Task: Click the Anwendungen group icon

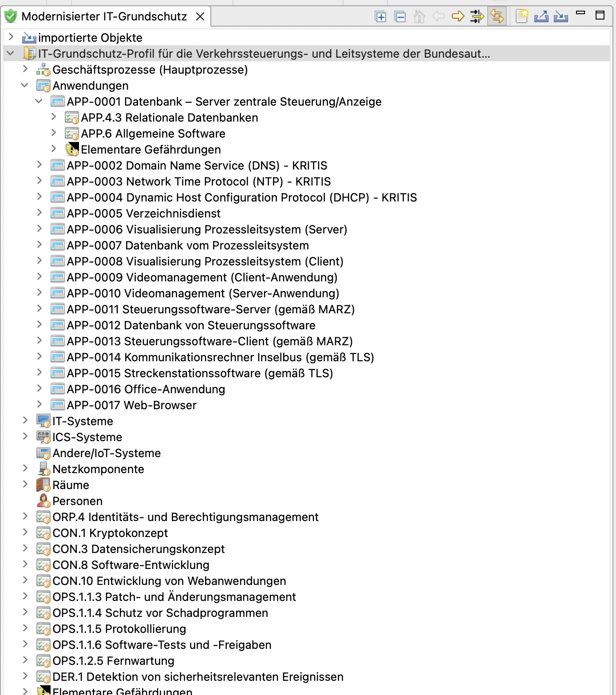Action: click(43, 86)
